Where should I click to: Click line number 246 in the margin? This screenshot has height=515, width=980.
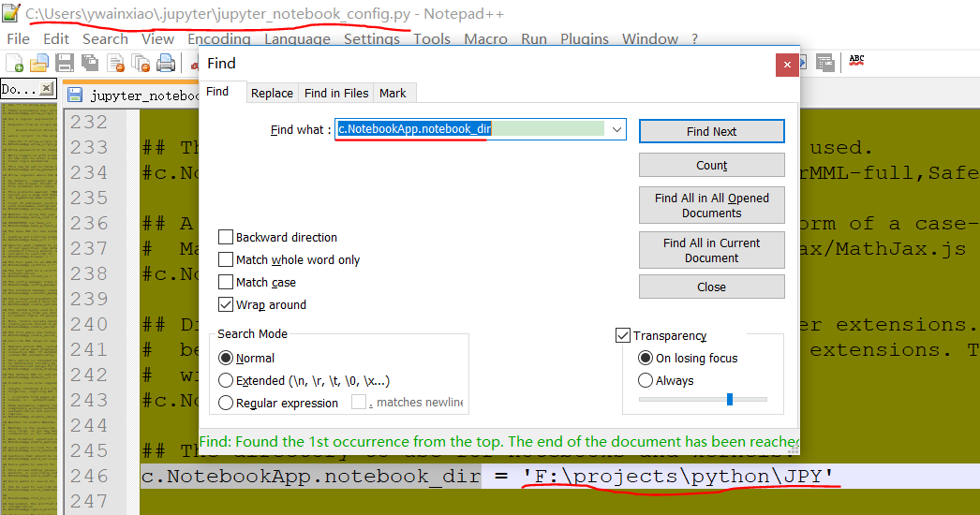(x=89, y=476)
